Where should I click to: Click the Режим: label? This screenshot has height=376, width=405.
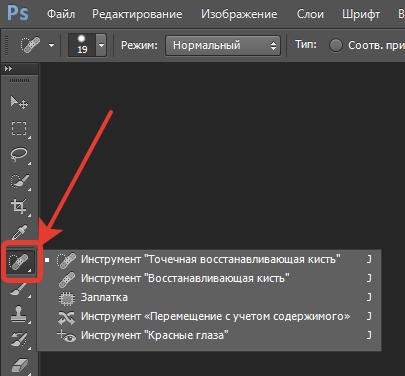click(x=139, y=45)
